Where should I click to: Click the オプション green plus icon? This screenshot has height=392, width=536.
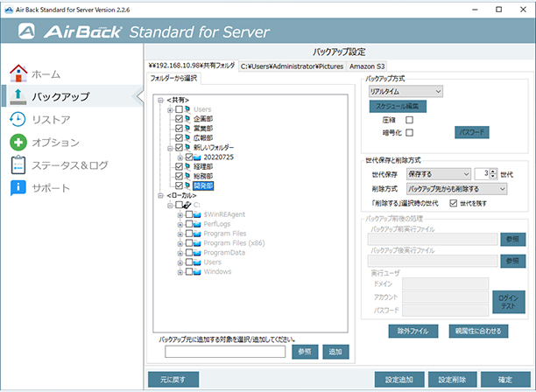[18, 142]
